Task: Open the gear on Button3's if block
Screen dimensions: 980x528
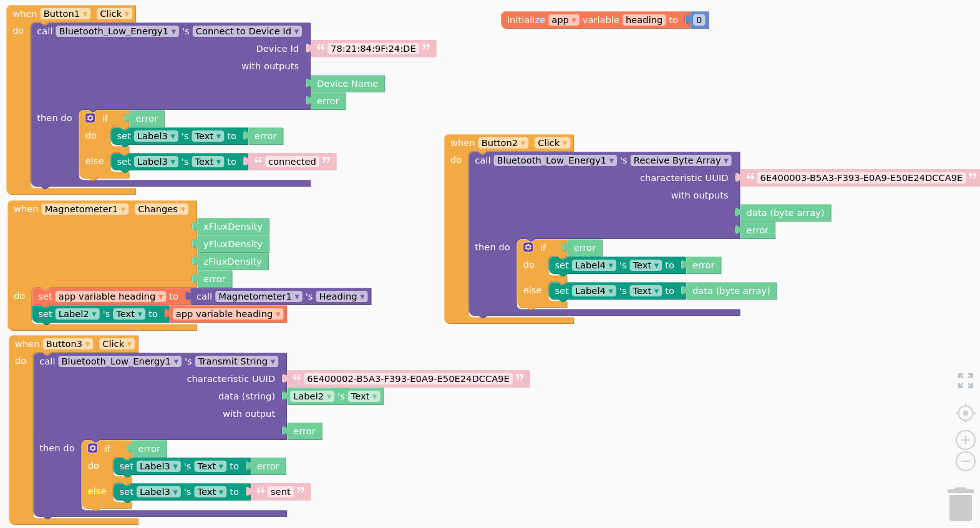Action: [x=93, y=448]
